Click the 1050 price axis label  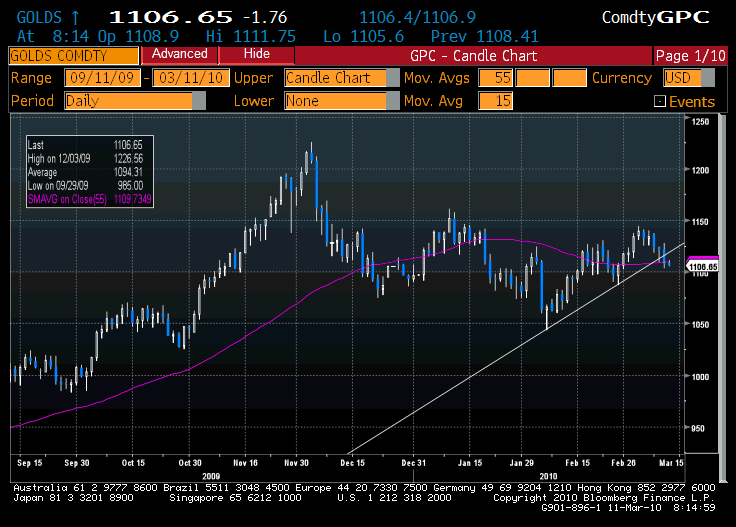click(700, 324)
